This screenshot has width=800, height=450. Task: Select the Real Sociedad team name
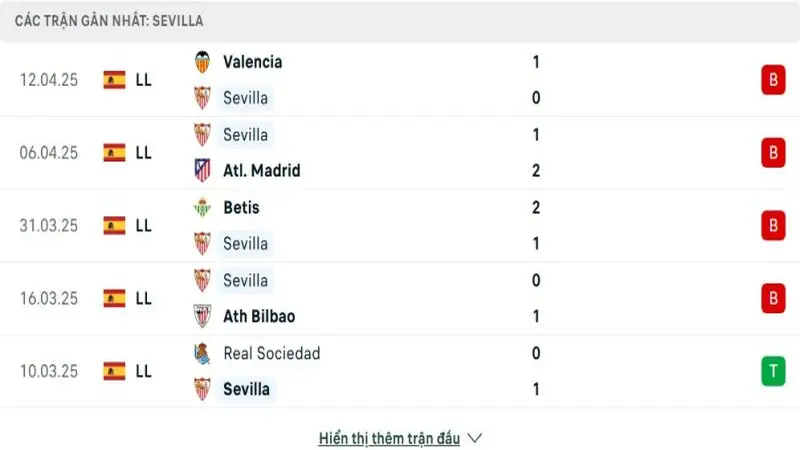(272, 353)
